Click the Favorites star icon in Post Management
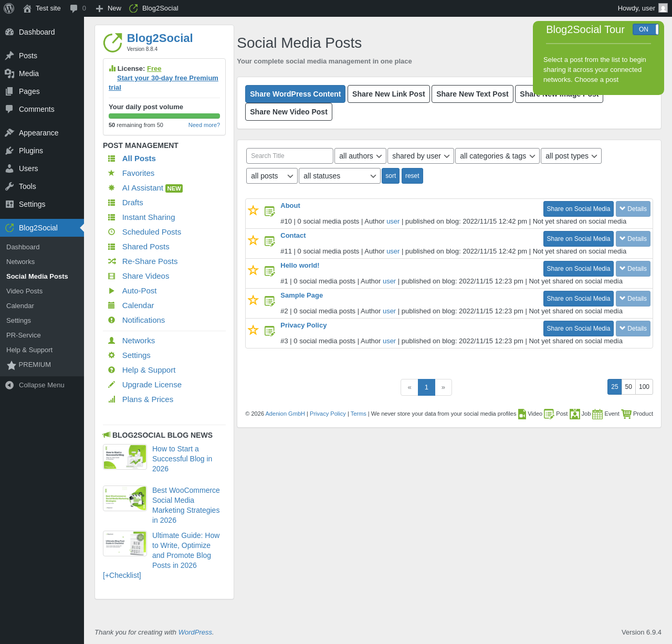This screenshot has width=672, height=644. (111, 173)
